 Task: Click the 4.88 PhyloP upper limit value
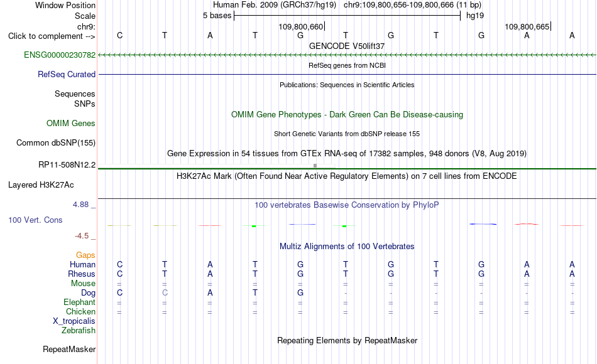(x=80, y=204)
